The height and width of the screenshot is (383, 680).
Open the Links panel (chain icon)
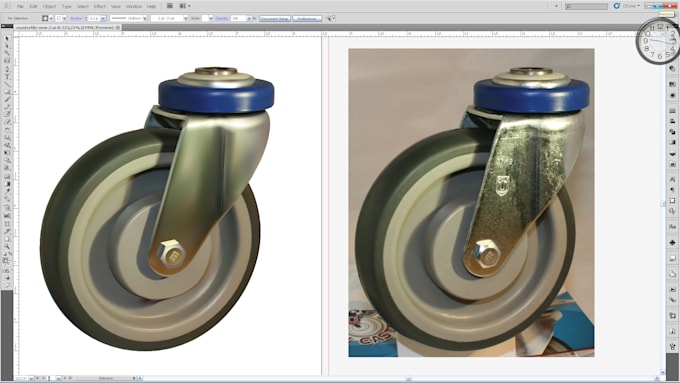coord(672,300)
